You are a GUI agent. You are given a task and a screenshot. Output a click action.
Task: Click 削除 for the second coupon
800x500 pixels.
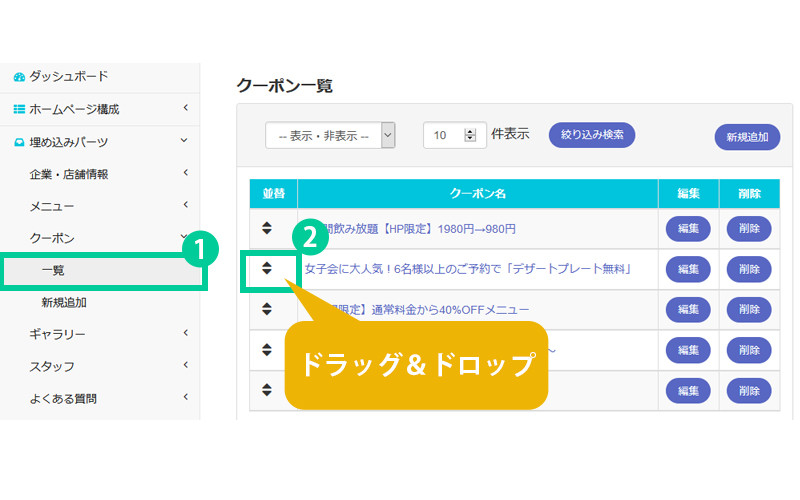point(748,269)
